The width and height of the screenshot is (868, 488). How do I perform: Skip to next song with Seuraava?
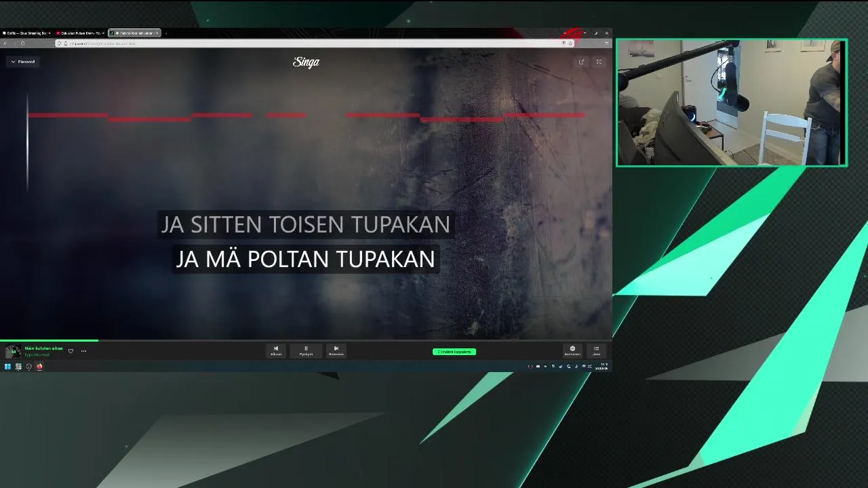336,350
